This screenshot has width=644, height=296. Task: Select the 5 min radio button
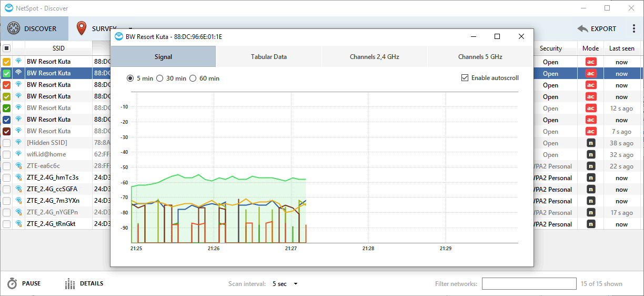(130, 78)
